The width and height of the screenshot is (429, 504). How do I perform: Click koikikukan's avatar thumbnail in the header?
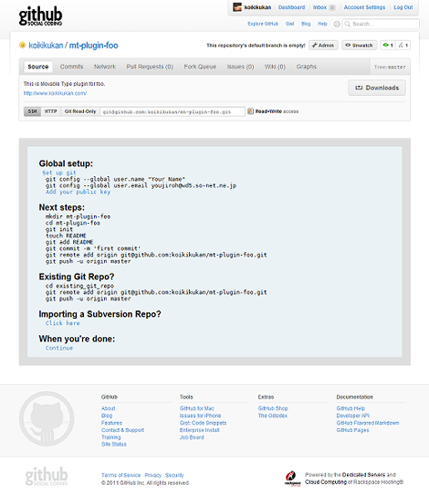(x=237, y=7)
